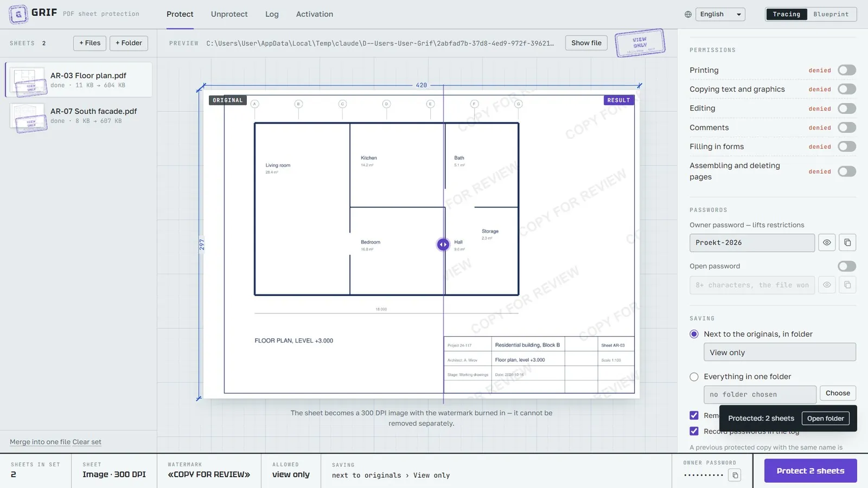
Task: Toggle the Editing permission switch
Action: coord(847,108)
